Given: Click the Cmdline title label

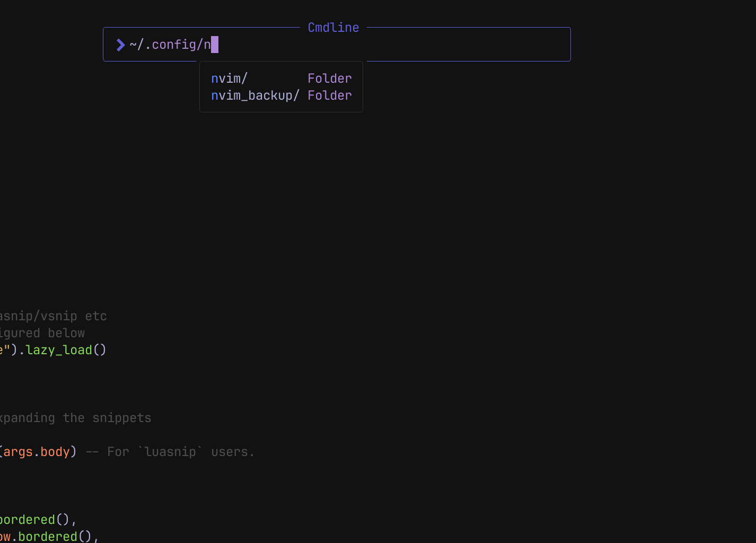Looking at the screenshot, I should point(333,28).
